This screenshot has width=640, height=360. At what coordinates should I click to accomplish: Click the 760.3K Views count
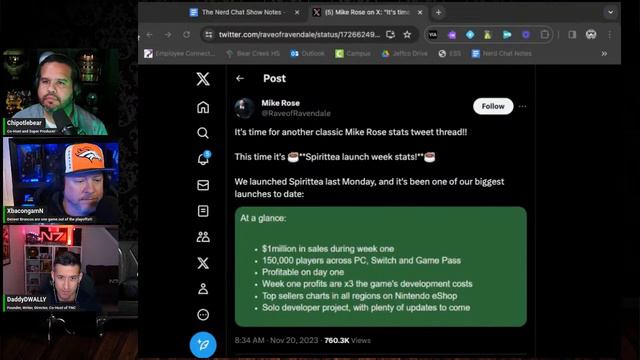click(347, 340)
